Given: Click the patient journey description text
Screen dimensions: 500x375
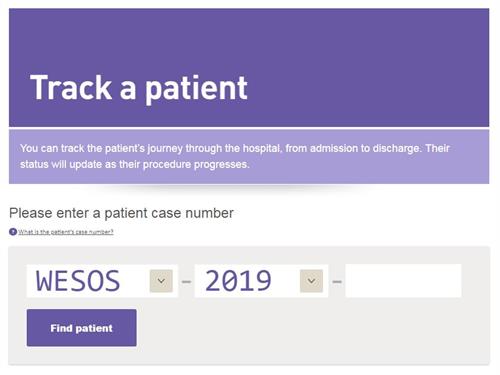Looking at the screenshot, I should point(235,156).
